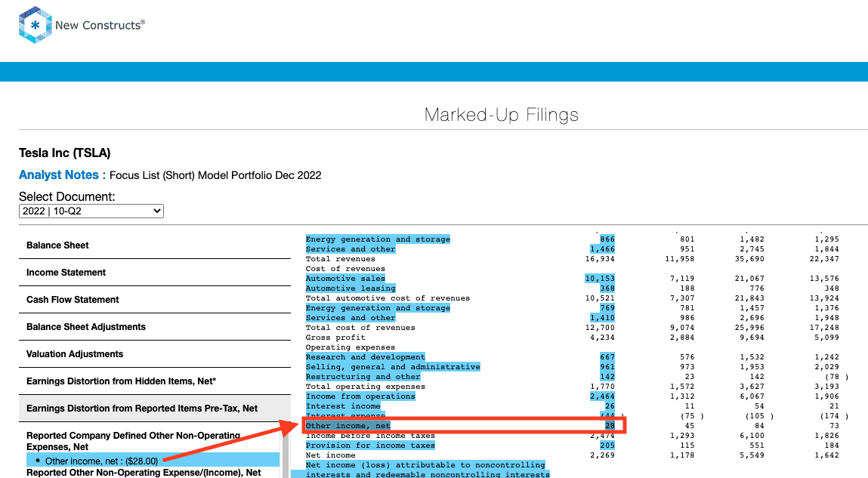
Task: Click the highlighted value 10,153
Action: click(x=600, y=279)
